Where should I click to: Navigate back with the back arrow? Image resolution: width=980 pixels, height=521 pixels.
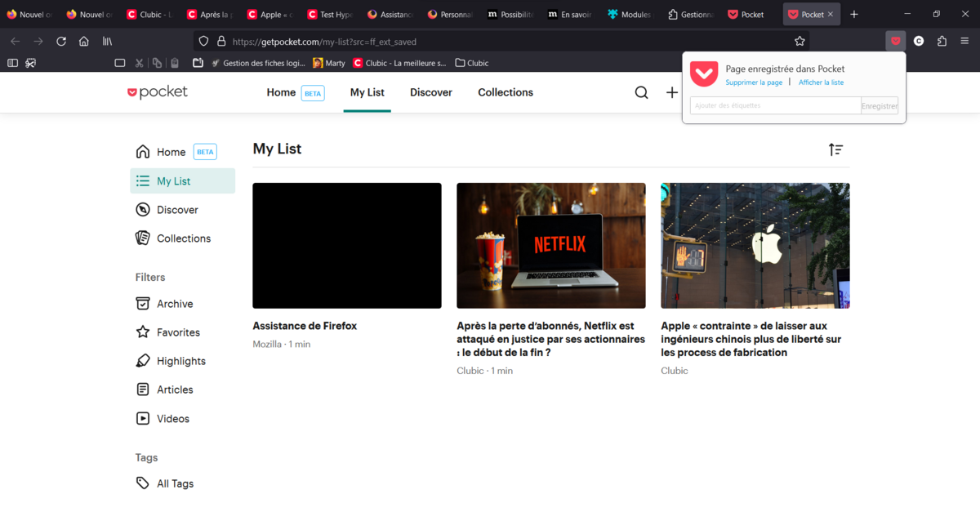click(15, 42)
